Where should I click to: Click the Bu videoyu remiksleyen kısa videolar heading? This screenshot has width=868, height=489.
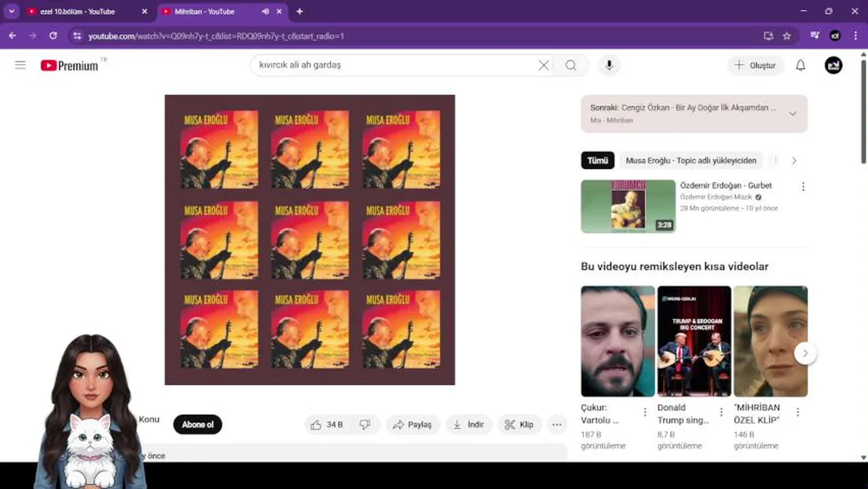coord(674,266)
